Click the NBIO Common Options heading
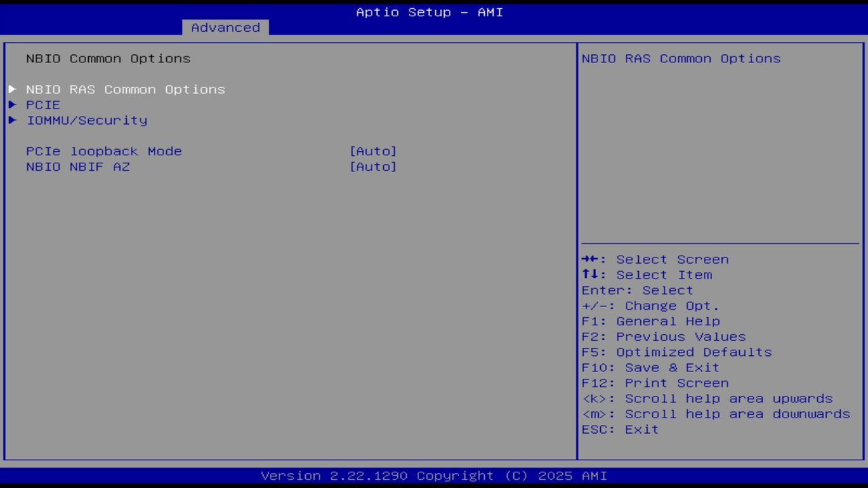This screenshot has width=868, height=488. [x=108, y=58]
